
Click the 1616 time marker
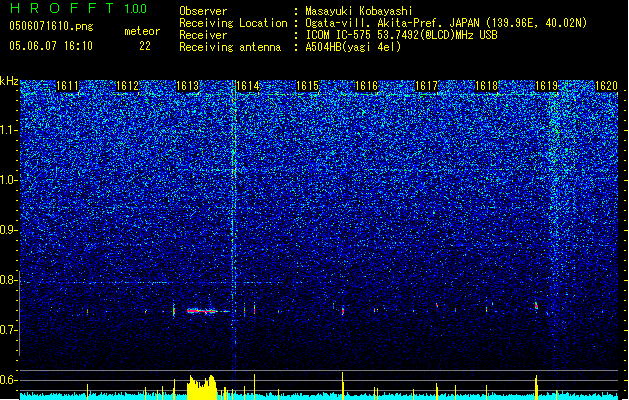pyautogui.click(x=367, y=86)
